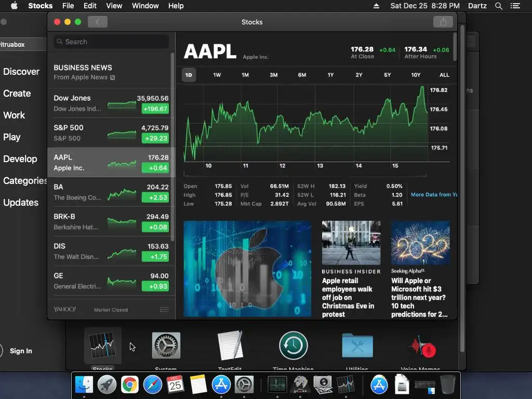Click the Dartz user name in menu bar

(x=477, y=6)
